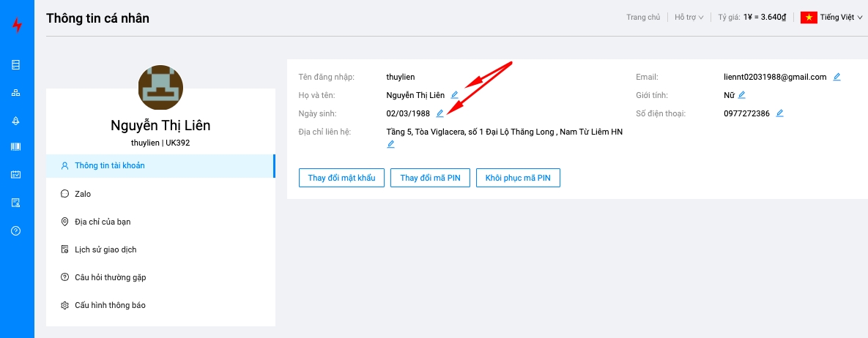Click the pencil next to phone number 0977272386
The image size is (868, 338).
[779, 113]
